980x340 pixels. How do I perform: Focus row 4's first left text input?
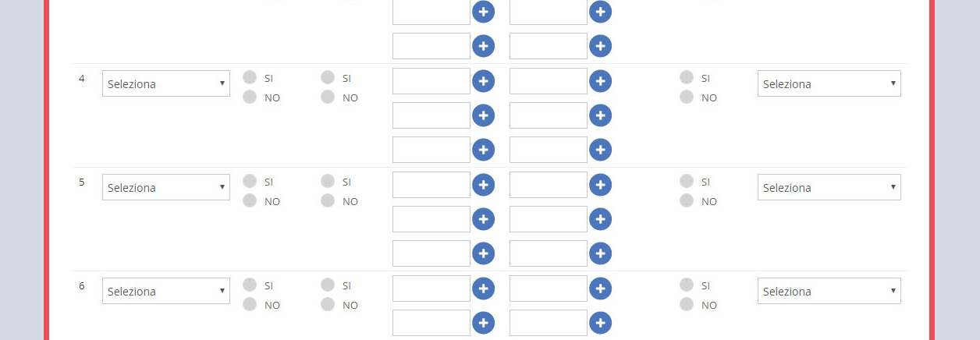431,81
